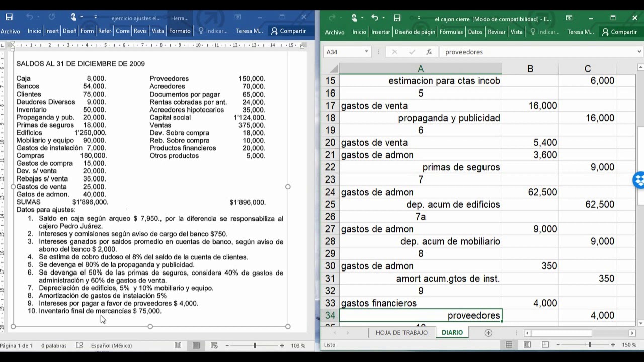This screenshot has width=644, height=362.
Task: Open Excel's Customize Quick Access Toolbar dropdown
Action: [419, 18]
